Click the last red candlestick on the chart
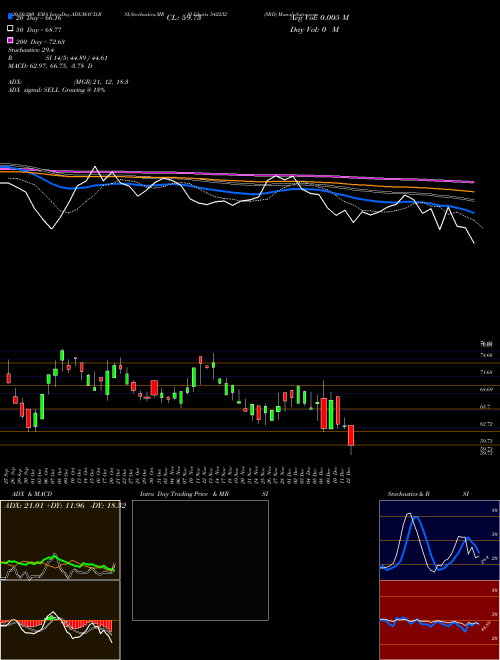500x660 pixels. (x=351, y=436)
